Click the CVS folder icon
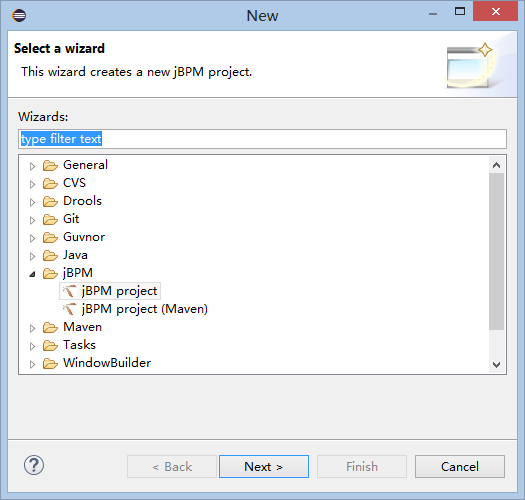 (50, 184)
